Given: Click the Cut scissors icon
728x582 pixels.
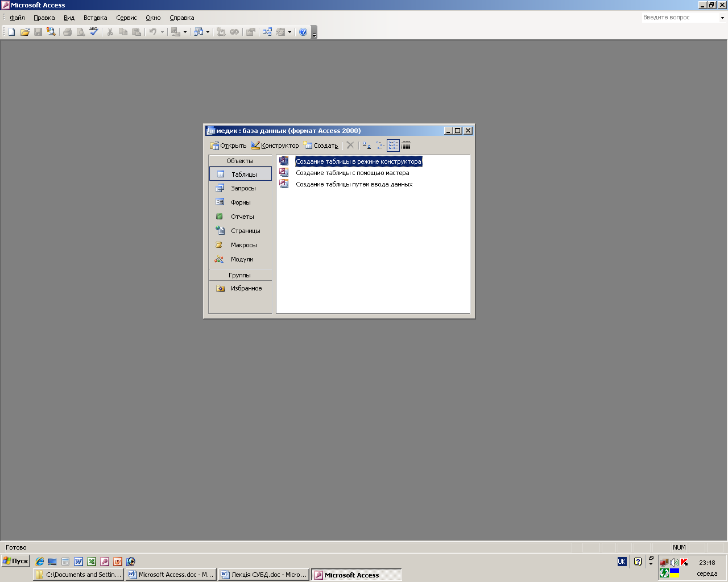Looking at the screenshot, I should click(x=110, y=32).
